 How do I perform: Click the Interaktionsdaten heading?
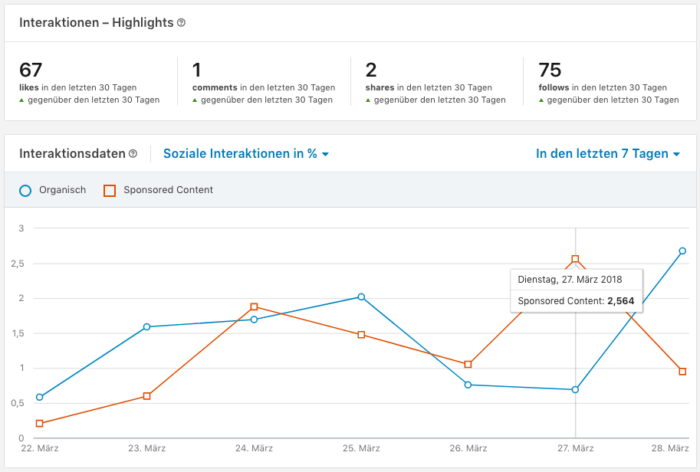tap(72, 154)
